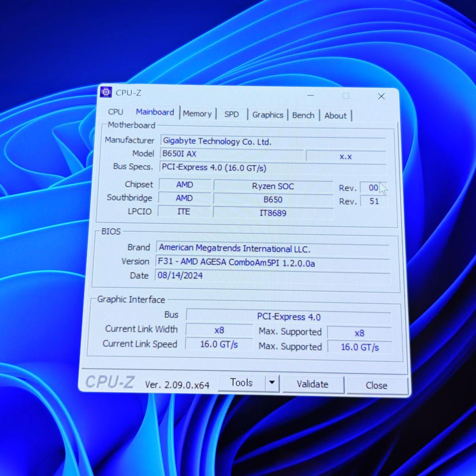Screen dimensions: 476x476
Task: Click the BIOS Brand field American Megatrends
Action: pyautogui.click(x=273, y=249)
